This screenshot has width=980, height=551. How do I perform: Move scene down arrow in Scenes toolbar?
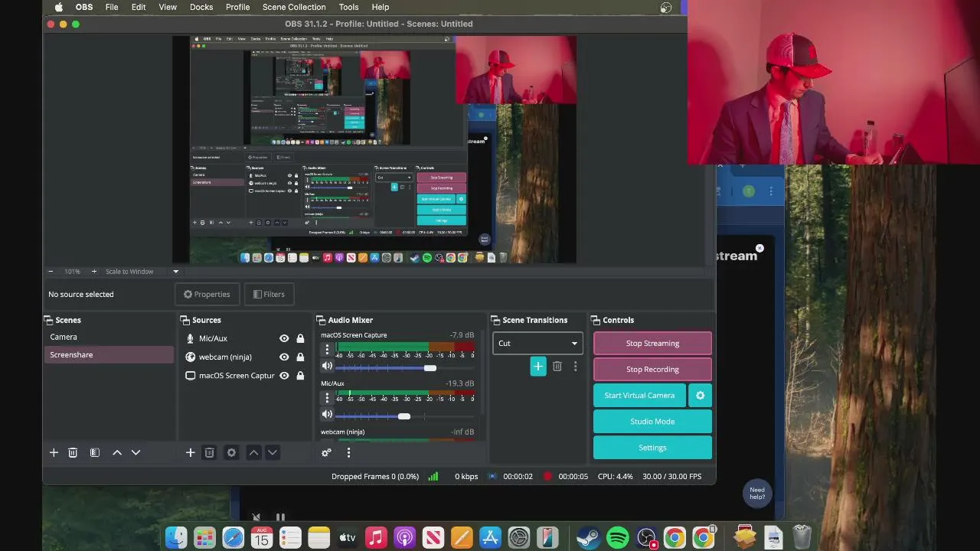pyautogui.click(x=136, y=452)
